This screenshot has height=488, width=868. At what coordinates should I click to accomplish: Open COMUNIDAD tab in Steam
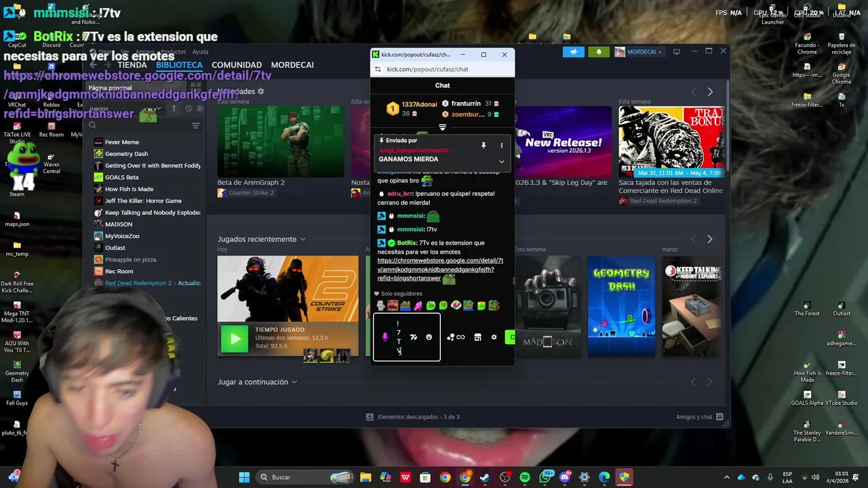pyautogui.click(x=237, y=65)
